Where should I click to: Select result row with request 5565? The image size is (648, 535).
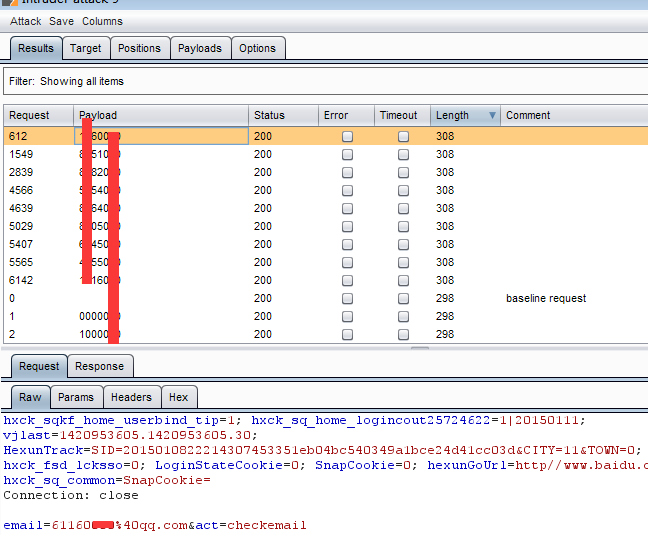[326, 262]
